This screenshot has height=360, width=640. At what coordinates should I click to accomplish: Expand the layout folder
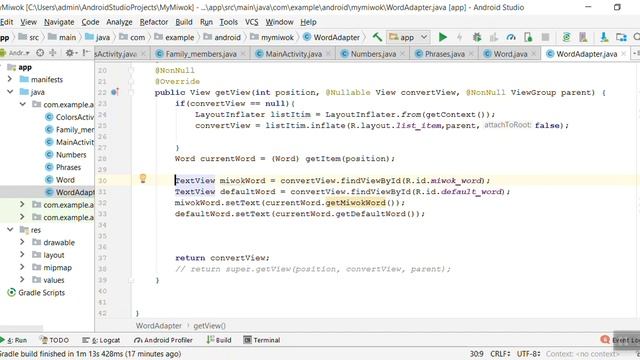tap(22, 255)
